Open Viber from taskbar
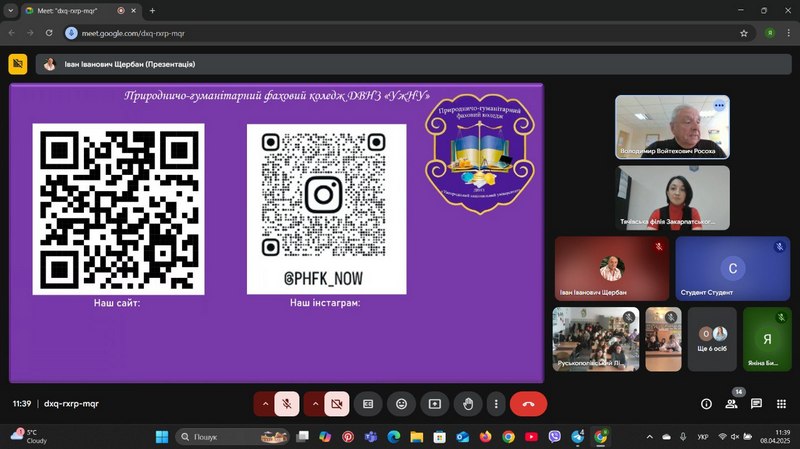The image size is (800, 449). 555,437
